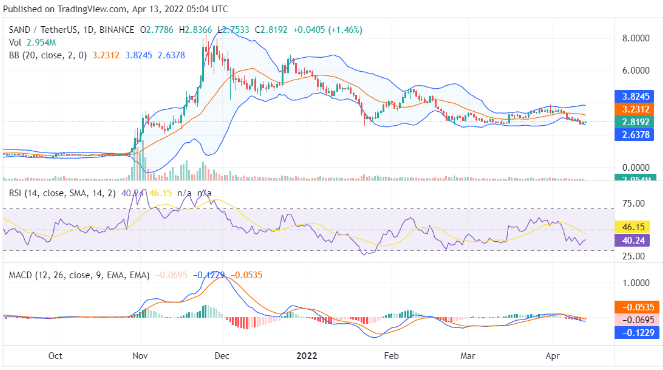Viewport: 663px width, 370px height.
Task: Click orange BB basis value 3.2312 in legend
Action: pos(106,55)
